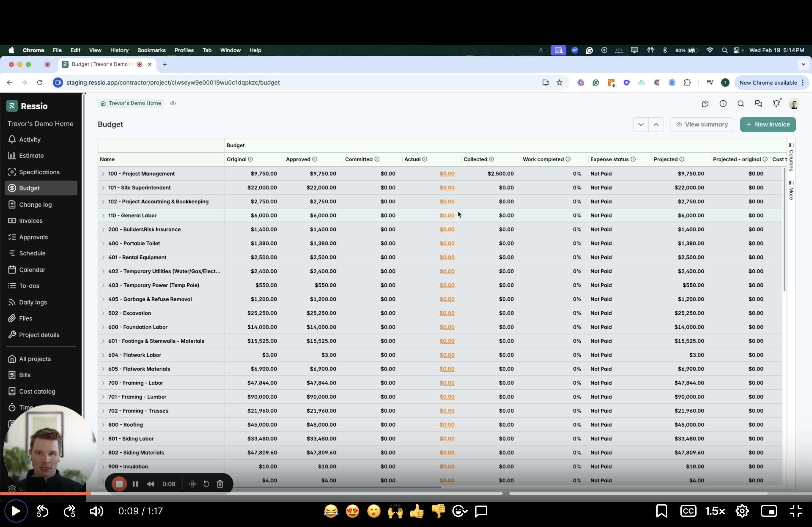812x527 pixels.
Task: Open the notifications bell icon
Action: click(776, 104)
